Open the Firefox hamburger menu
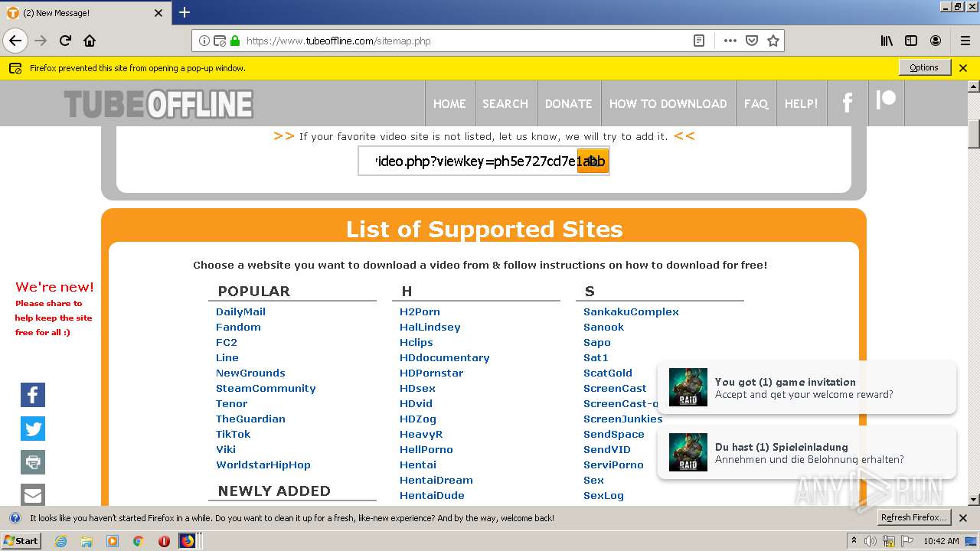Screen dimensions: 980x551 [x=965, y=41]
